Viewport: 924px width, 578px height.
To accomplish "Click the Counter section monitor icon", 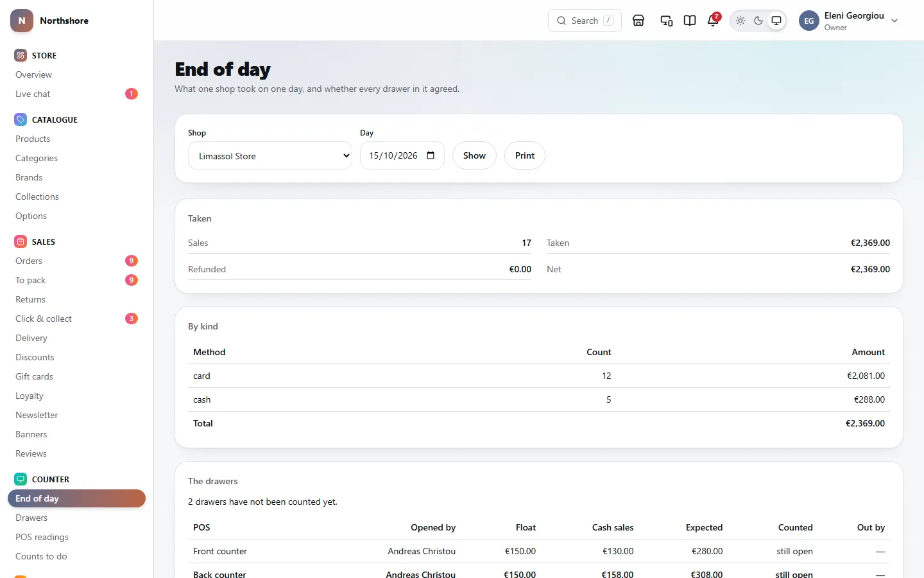I will [21, 479].
